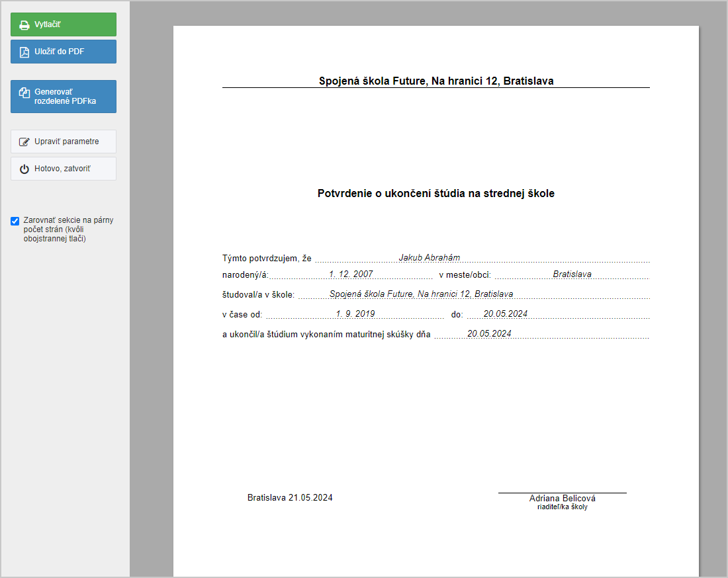Image resolution: width=728 pixels, height=578 pixels.
Task: Click the end date after 'do:'
Action: click(x=506, y=314)
